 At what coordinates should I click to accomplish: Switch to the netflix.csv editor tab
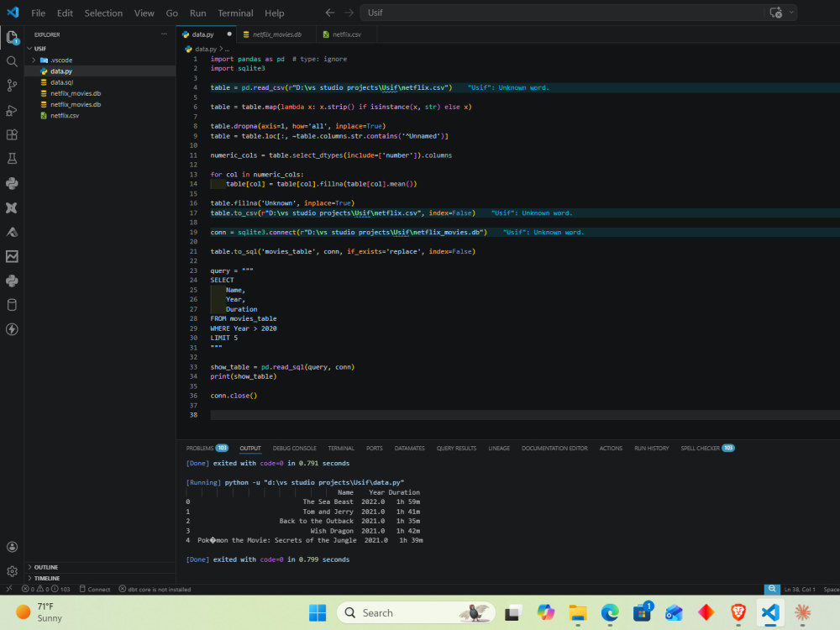coord(346,34)
